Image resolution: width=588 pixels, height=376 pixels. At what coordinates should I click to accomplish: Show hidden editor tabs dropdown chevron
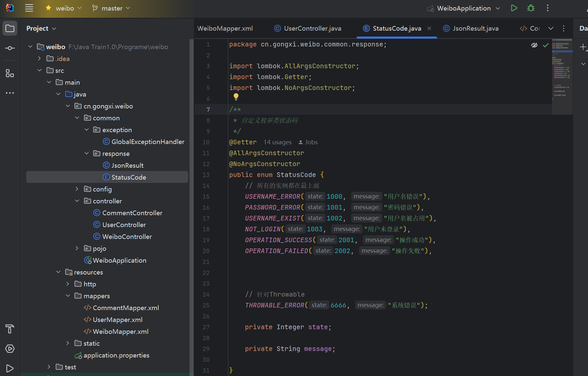(551, 28)
